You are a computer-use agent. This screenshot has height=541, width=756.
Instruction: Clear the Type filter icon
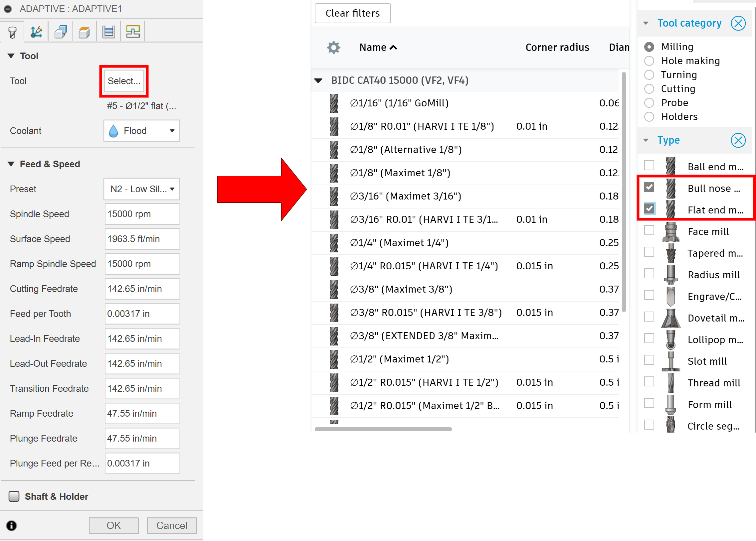pyautogui.click(x=738, y=140)
